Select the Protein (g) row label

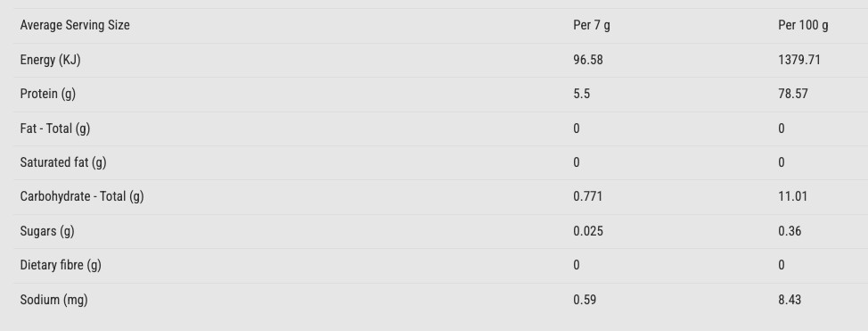pos(47,95)
